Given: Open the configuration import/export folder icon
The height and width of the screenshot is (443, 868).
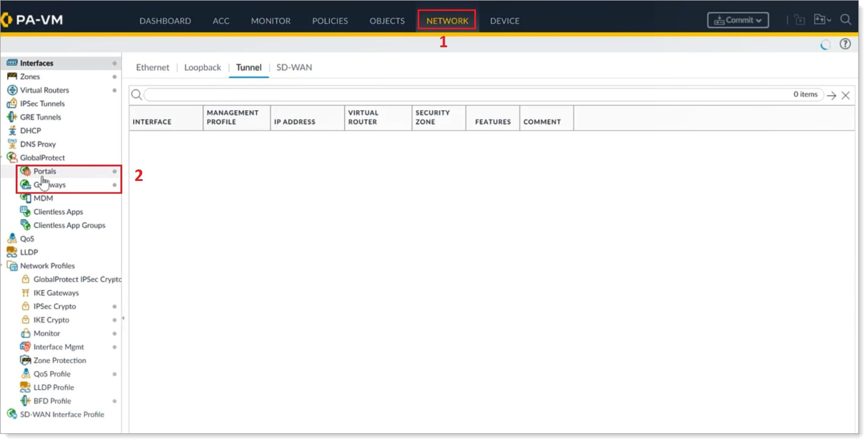Looking at the screenshot, I should click(x=822, y=20).
